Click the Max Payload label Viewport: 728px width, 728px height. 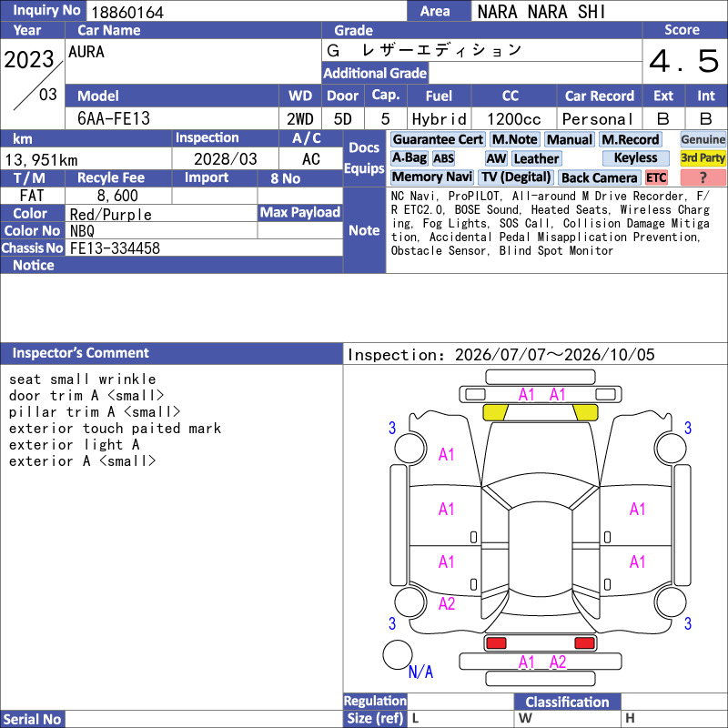300,213
